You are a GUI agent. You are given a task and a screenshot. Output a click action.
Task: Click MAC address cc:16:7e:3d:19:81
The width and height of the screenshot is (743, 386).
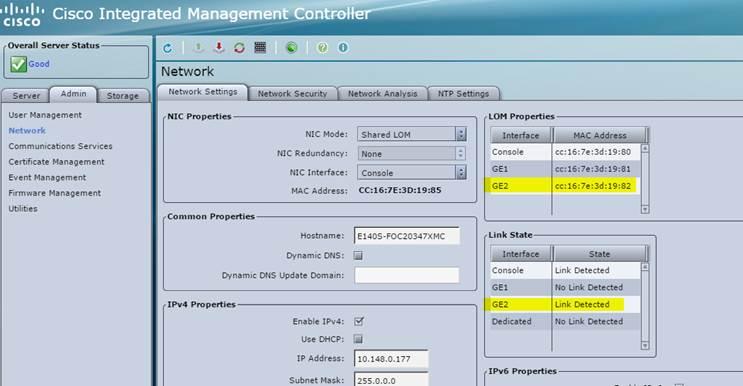pos(593,169)
